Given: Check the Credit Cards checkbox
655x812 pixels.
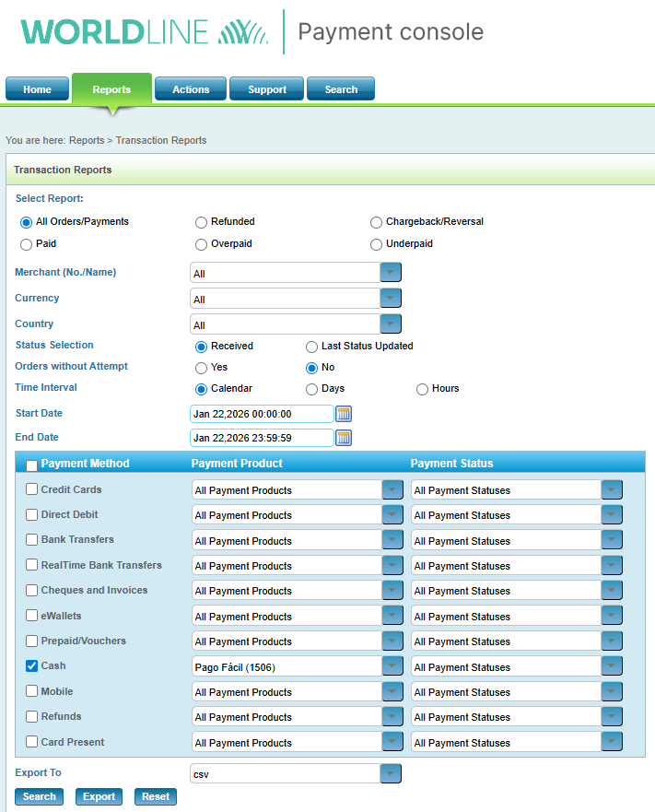Looking at the screenshot, I should (31, 489).
